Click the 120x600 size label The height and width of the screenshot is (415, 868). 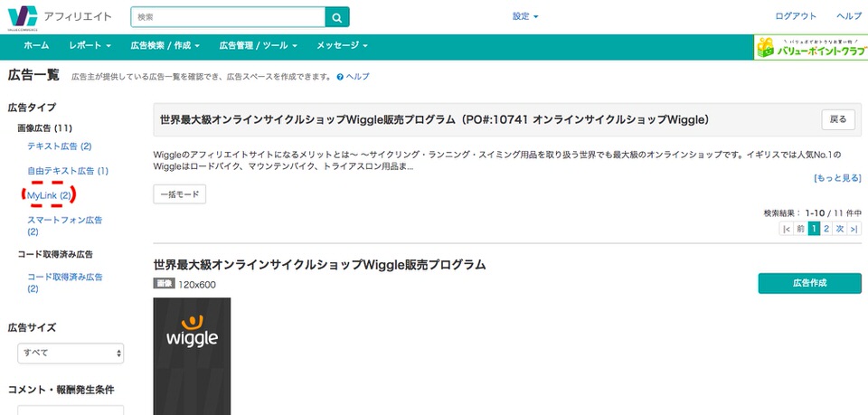197,285
